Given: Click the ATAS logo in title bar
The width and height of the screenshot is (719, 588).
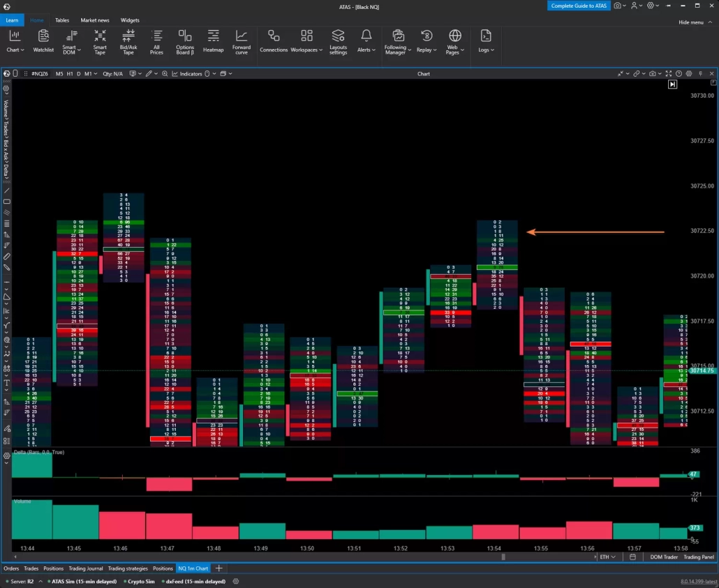Looking at the screenshot, I should click(x=6, y=6).
